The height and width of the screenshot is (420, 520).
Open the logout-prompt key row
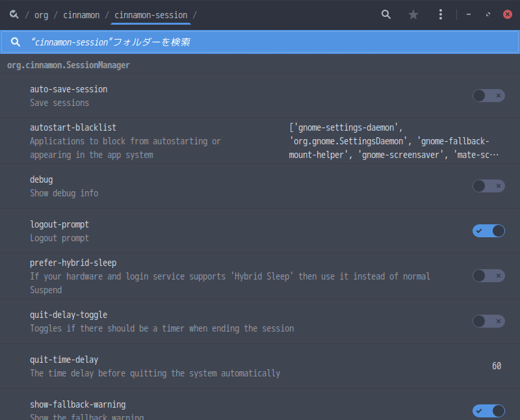pyautogui.click(x=260, y=231)
